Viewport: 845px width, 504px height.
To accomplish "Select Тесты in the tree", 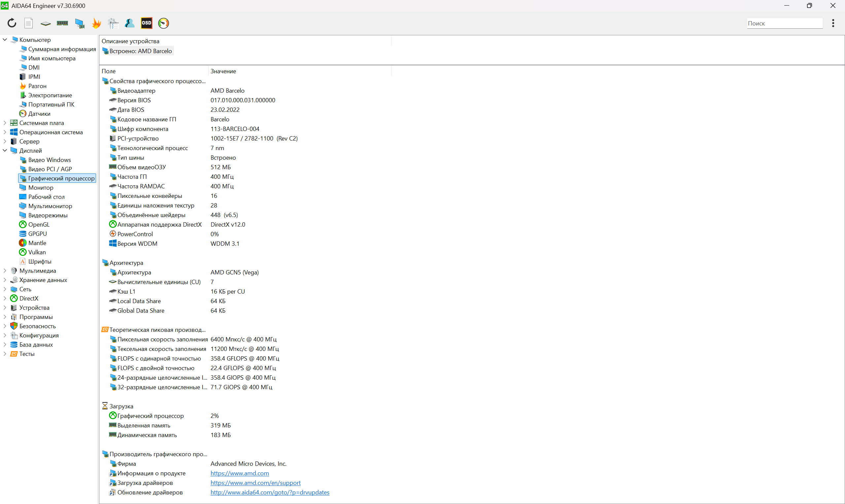I will pos(27,354).
